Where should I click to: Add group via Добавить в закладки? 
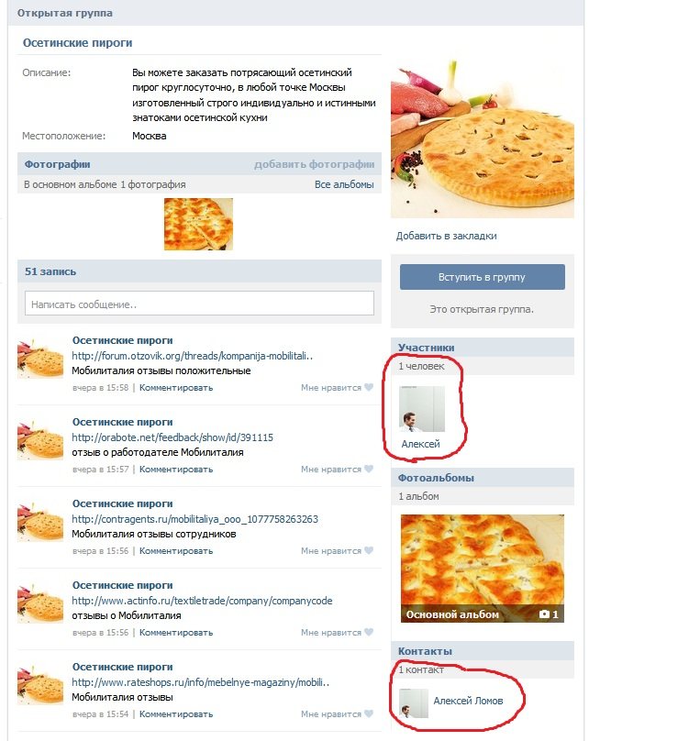point(446,236)
